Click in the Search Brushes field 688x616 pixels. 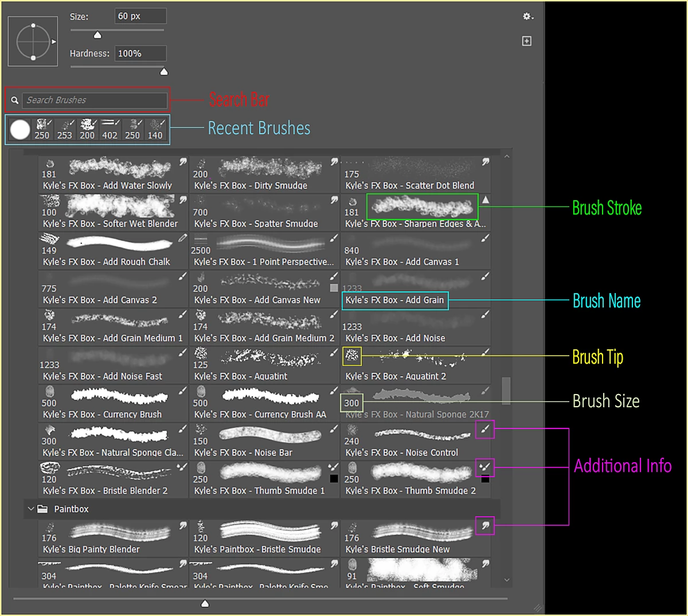pos(95,100)
